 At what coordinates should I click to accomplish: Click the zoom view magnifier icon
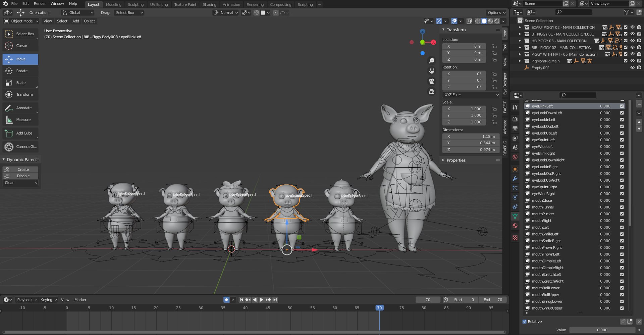coord(432,61)
